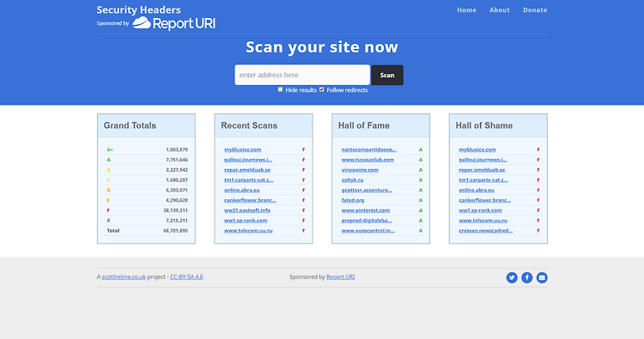Open mysbluelce.com in Recent Scans
The image size is (644, 339).
coord(242,149)
